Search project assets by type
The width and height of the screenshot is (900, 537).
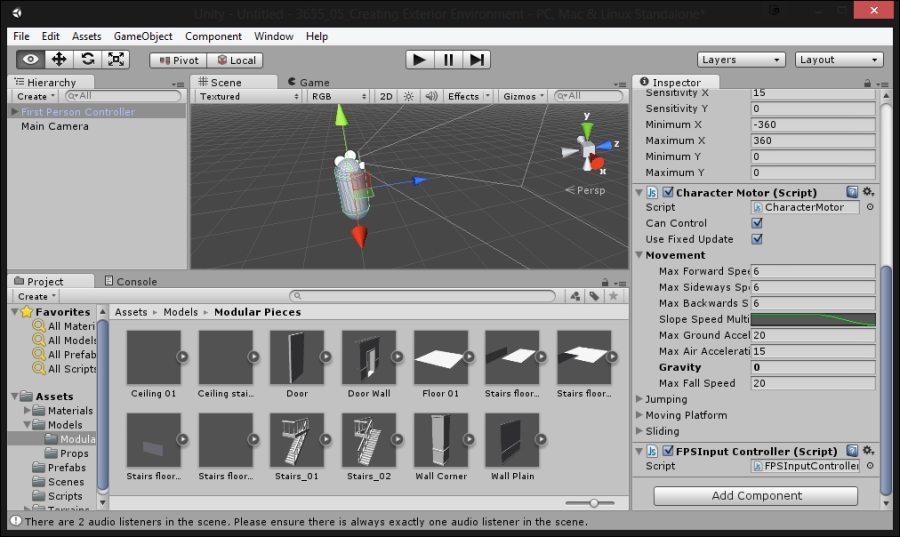coord(575,296)
